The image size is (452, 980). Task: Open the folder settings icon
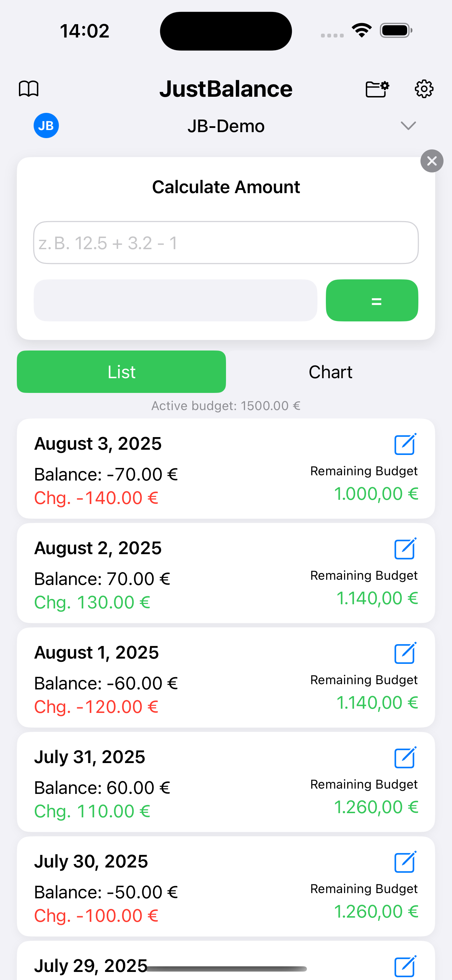tap(377, 89)
